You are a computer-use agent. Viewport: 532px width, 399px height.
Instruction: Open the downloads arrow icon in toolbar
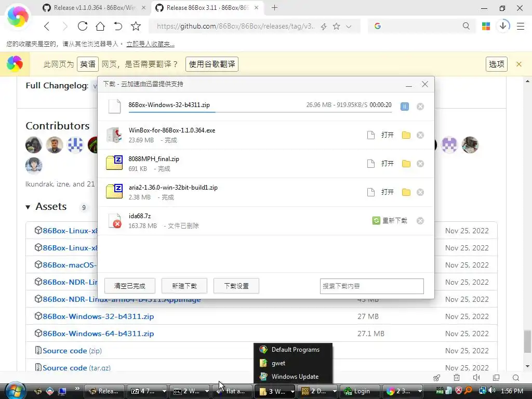[x=503, y=26]
